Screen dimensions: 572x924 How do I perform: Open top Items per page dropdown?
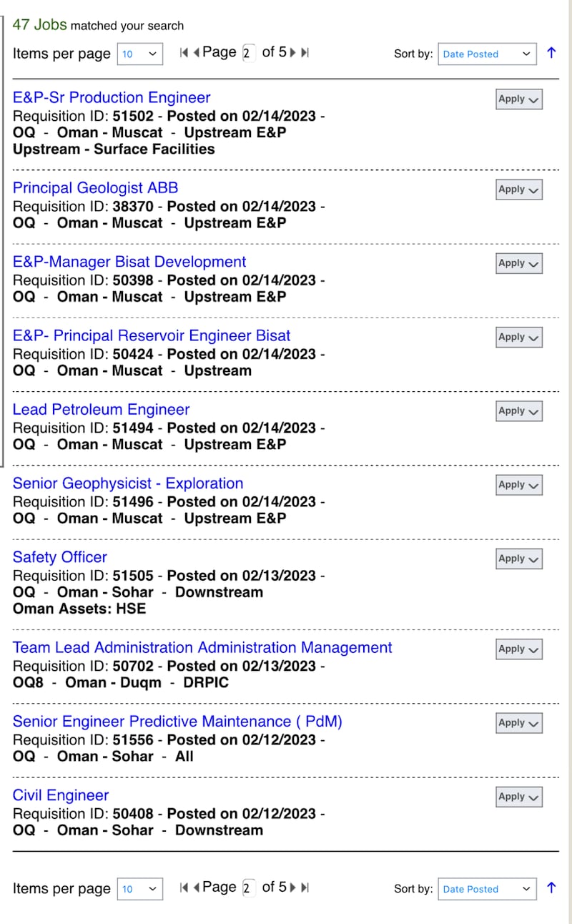tap(140, 54)
